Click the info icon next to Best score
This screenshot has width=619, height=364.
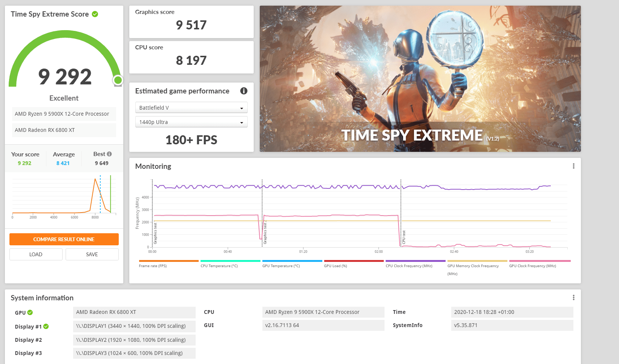109,154
